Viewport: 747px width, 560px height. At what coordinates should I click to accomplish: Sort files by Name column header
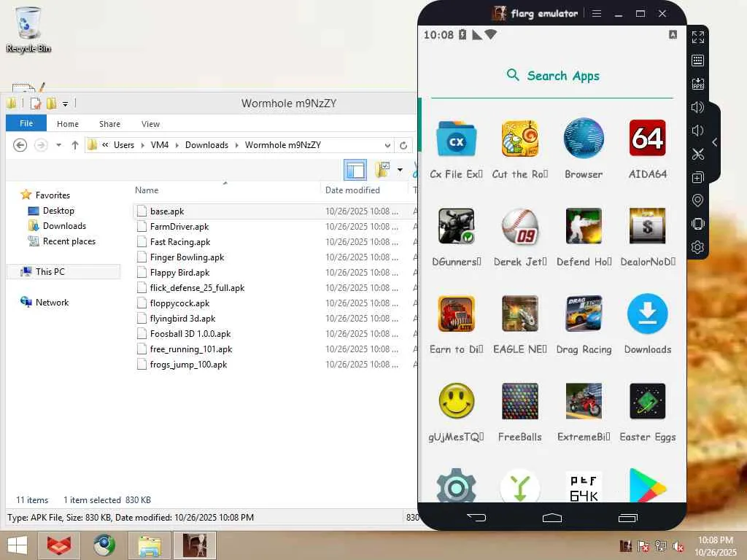(226, 190)
